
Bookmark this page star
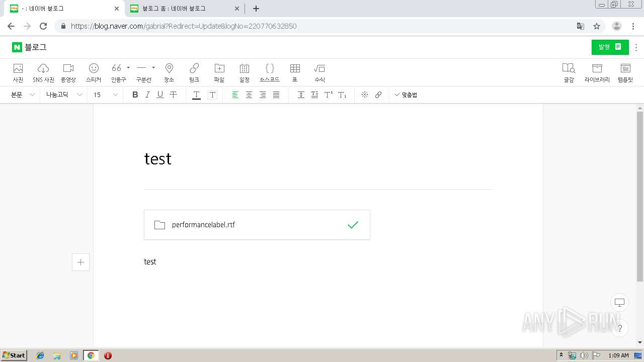[597, 26]
